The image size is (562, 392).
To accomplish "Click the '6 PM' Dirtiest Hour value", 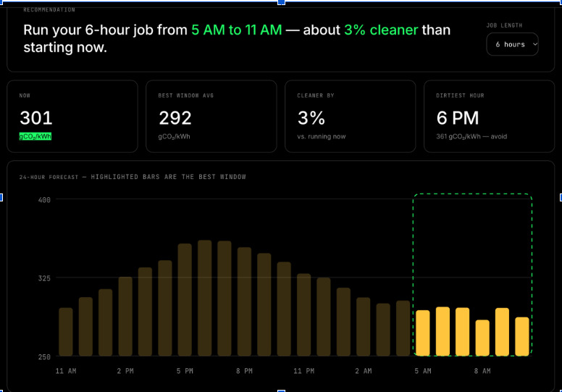I will (x=457, y=118).
